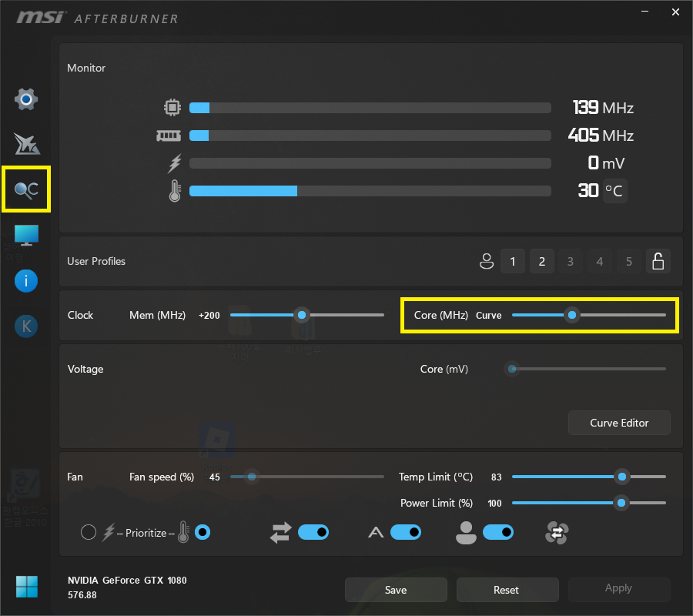Click the user-defined fan person icon
The width and height of the screenshot is (693, 616).
(x=466, y=533)
